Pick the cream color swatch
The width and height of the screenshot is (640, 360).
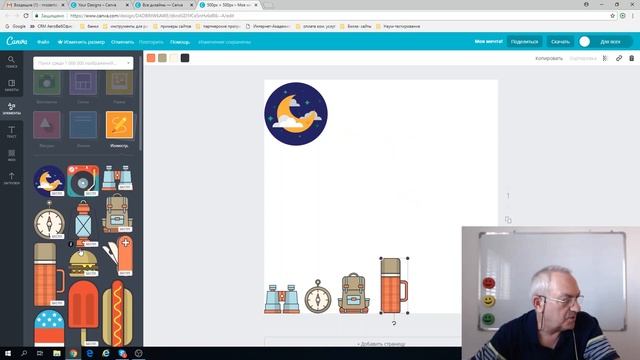[x=174, y=58]
